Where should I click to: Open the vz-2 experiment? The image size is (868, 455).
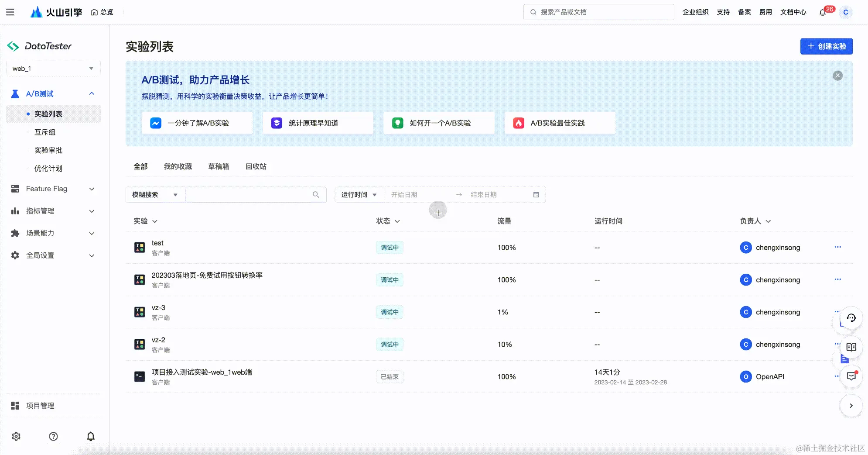(158, 340)
